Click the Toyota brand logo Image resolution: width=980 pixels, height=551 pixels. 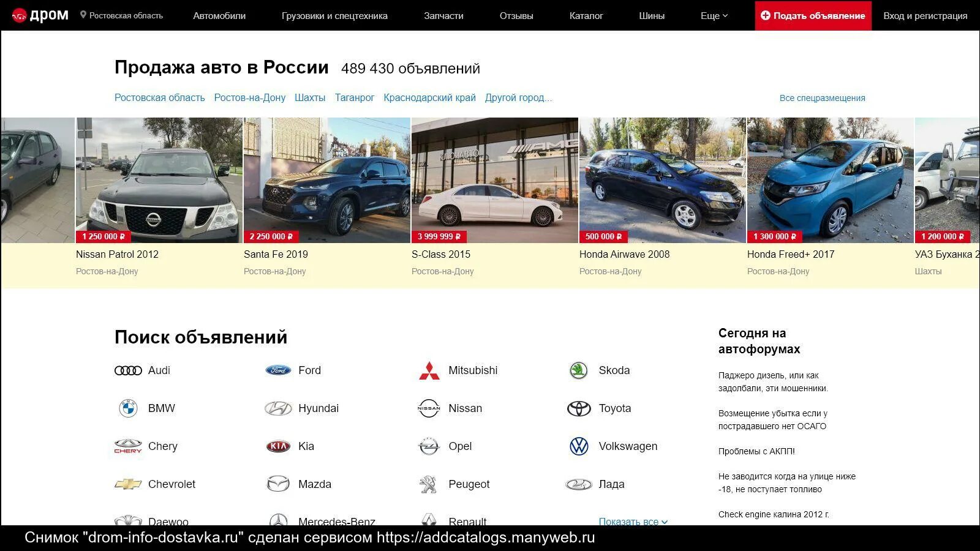(579, 408)
